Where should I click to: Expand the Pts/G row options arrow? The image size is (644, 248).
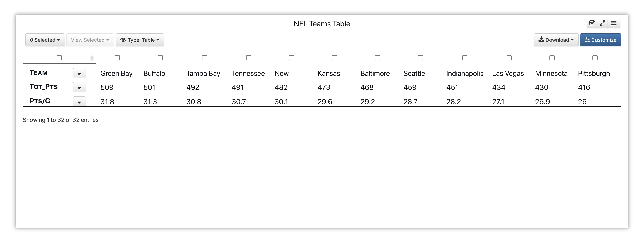click(x=79, y=102)
